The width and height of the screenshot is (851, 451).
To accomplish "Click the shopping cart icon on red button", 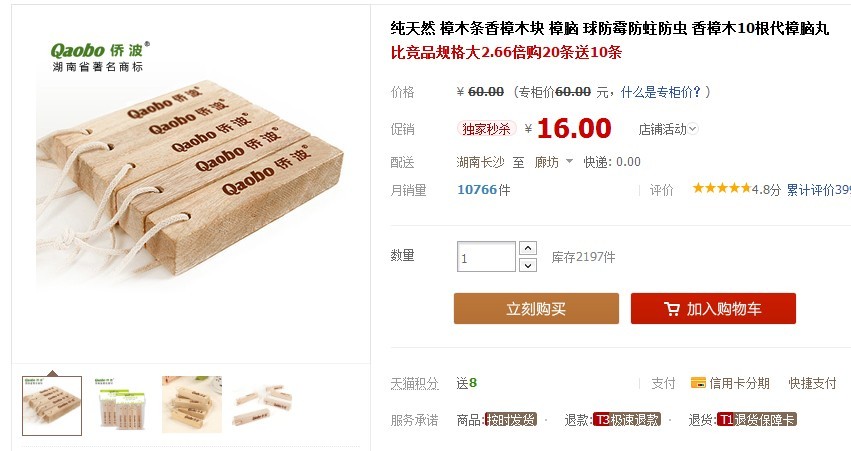I will [x=671, y=309].
